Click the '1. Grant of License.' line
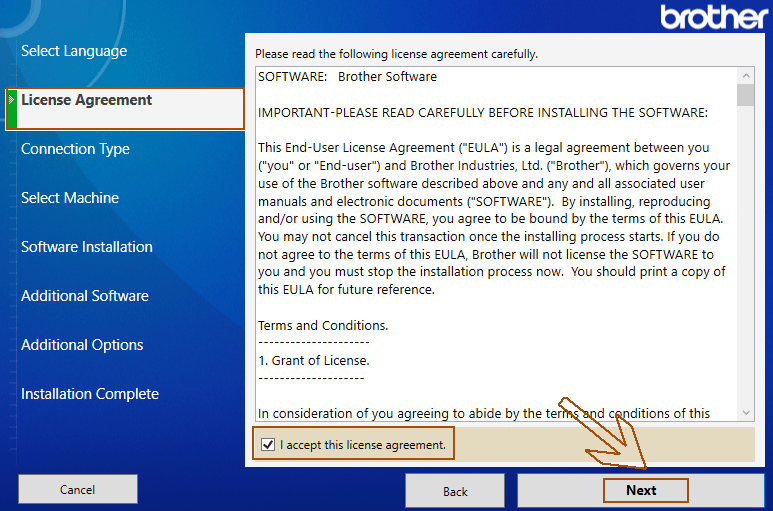Viewport: 773px width, 511px height. click(314, 361)
